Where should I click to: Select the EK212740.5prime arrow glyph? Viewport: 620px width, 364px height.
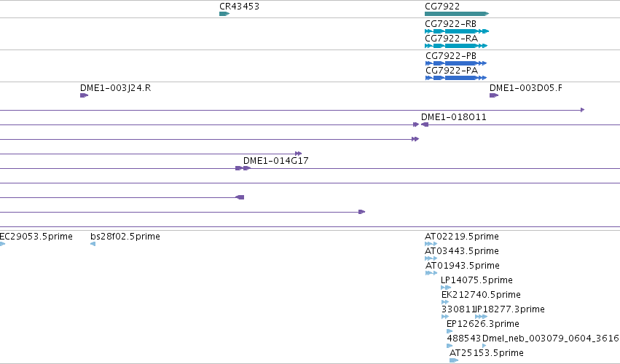click(x=445, y=302)
